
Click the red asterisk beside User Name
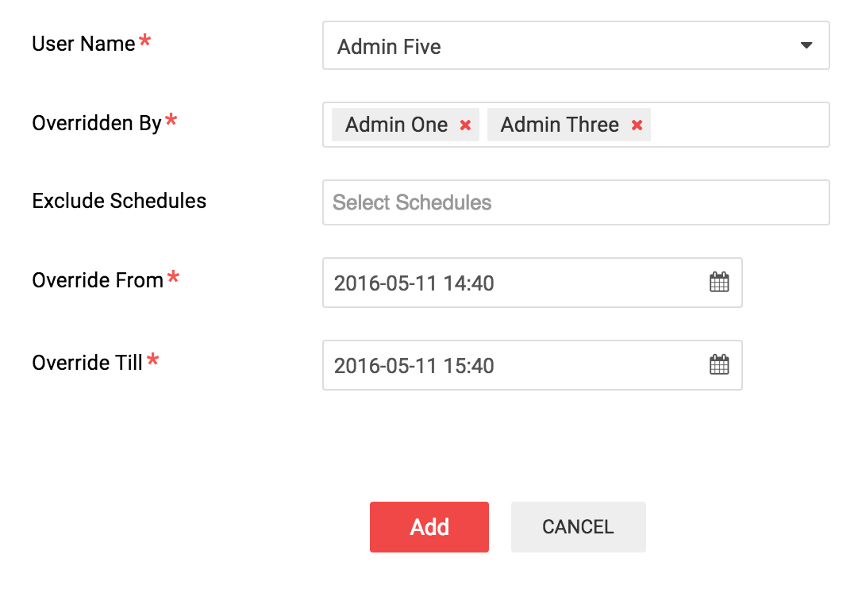[144, 40]
